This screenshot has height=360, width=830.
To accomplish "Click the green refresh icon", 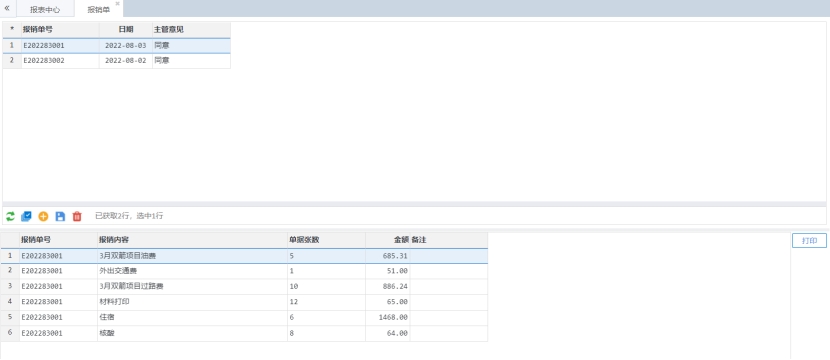I will [10, 216].
